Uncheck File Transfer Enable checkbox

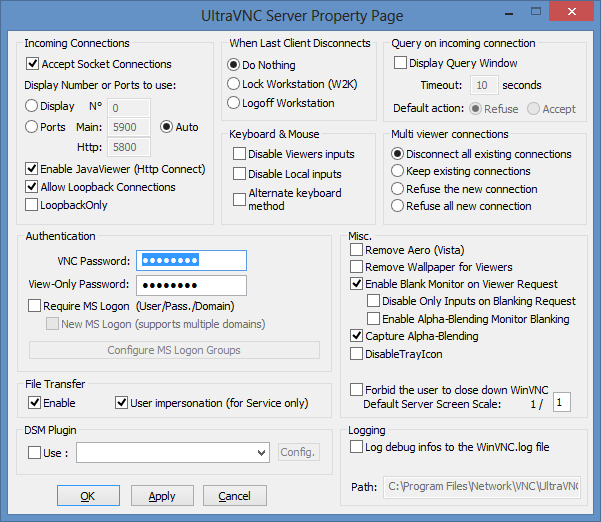(34, 403)
